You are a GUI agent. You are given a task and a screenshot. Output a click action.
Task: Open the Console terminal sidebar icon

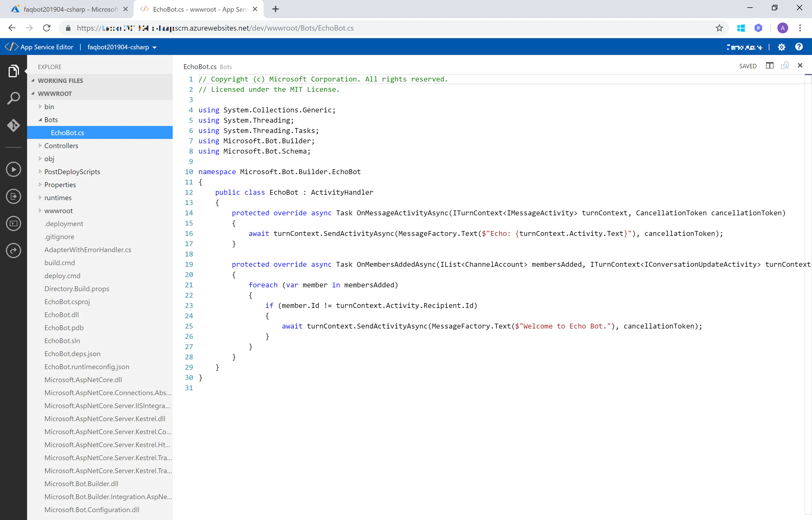click(14, 223)
